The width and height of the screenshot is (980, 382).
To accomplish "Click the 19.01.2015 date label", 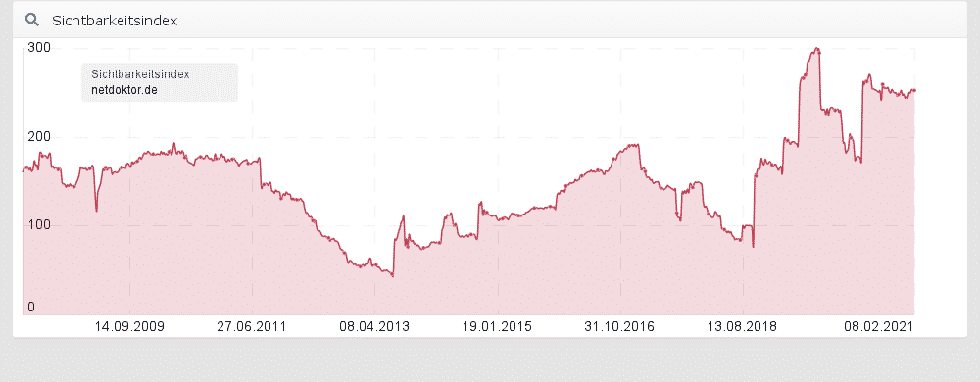I will [497, 326].
